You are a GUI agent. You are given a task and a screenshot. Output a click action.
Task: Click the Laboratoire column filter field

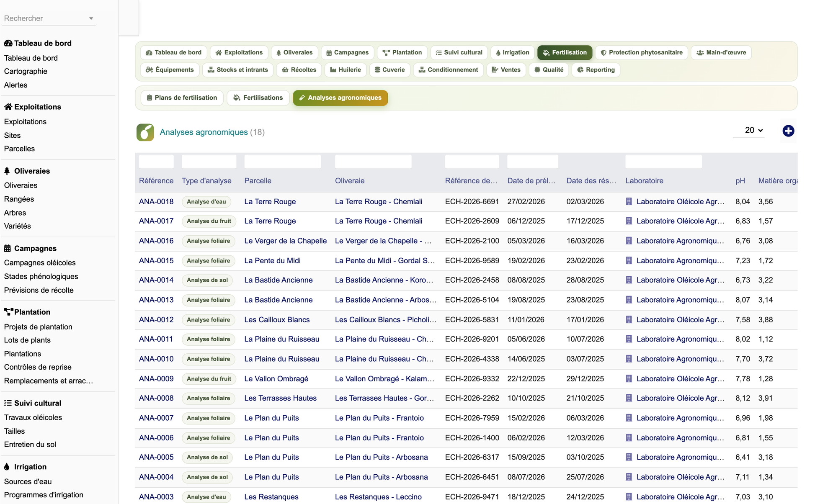[663, 162]
